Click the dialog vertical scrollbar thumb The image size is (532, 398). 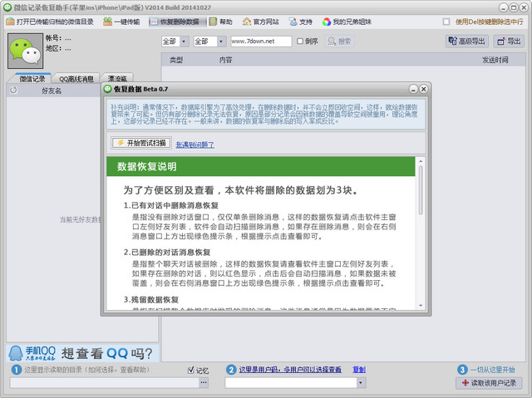pos(421,189)
